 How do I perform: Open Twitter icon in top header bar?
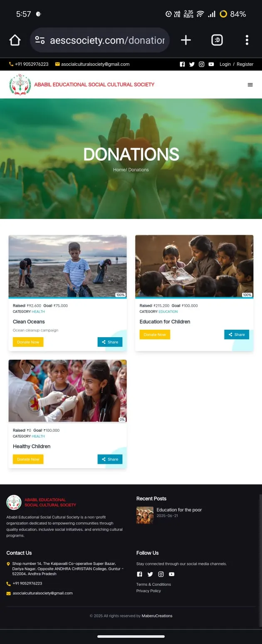click(192, 64)
